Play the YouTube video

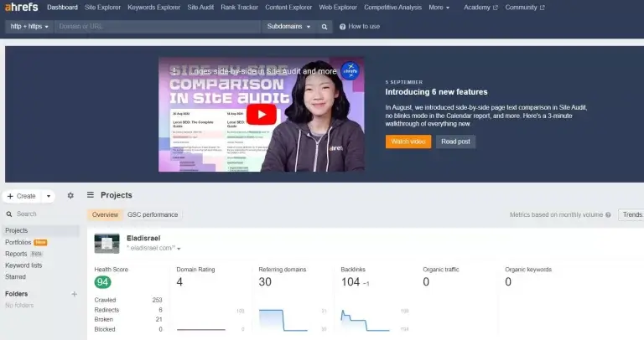click(262, 115)
